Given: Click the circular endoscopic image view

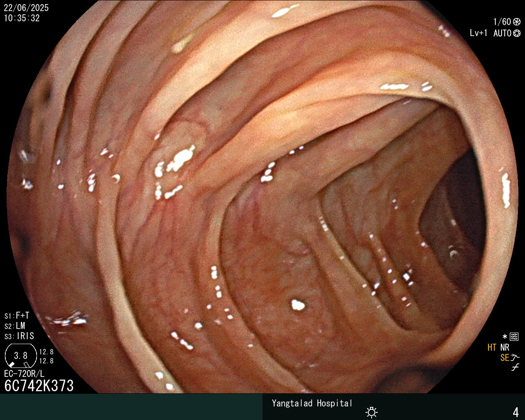Looking at the screenshot, I should 262,197.
